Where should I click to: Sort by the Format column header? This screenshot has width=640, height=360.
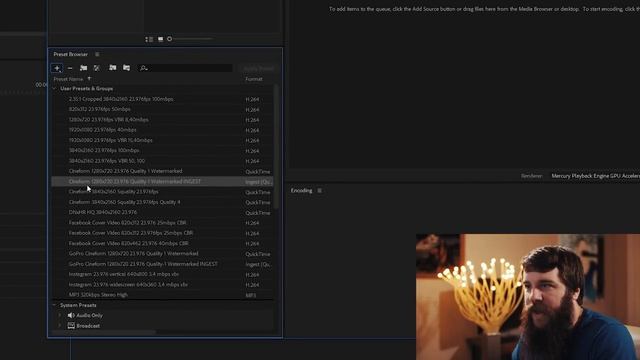[x=254, y=79]
